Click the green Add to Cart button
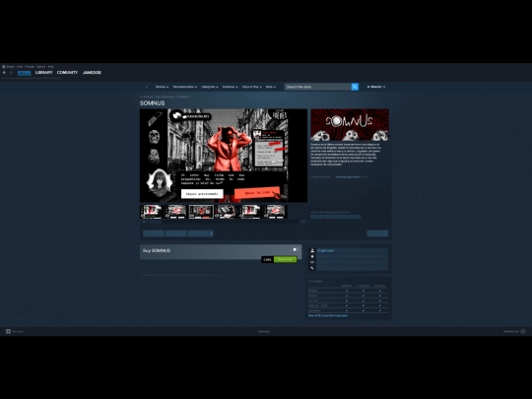532x399 pixels. pyautogui.click(x=286, y=259)
